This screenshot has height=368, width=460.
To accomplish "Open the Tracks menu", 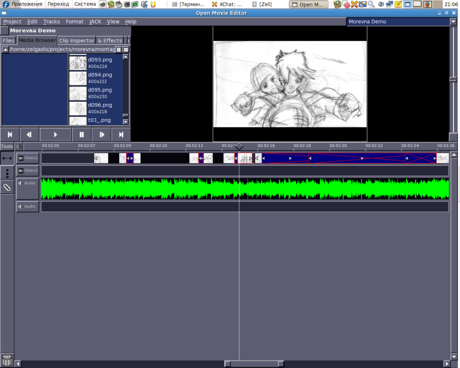I will [52, 22].
